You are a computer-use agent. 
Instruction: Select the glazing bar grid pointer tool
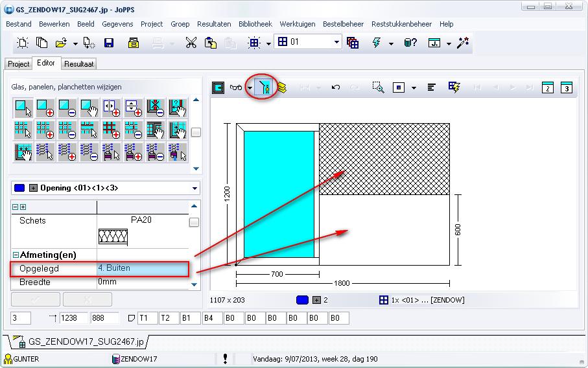(x=23, y=130)
